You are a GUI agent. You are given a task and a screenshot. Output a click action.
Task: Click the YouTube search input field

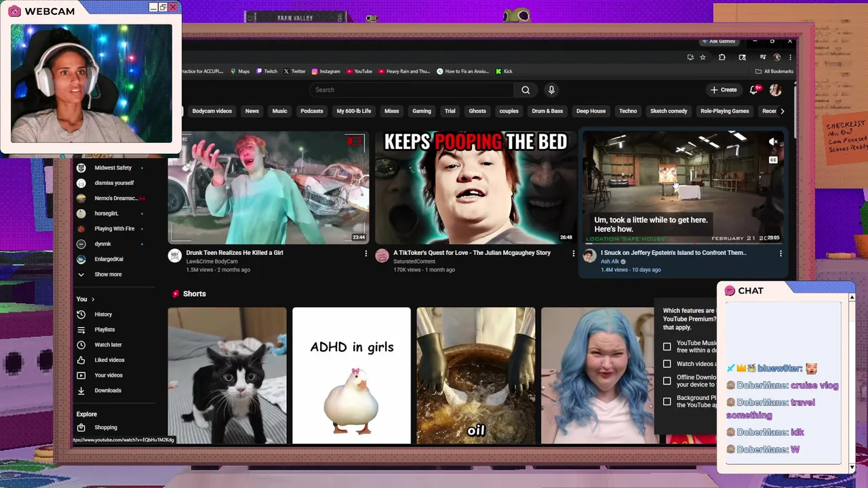pos(412,89)
